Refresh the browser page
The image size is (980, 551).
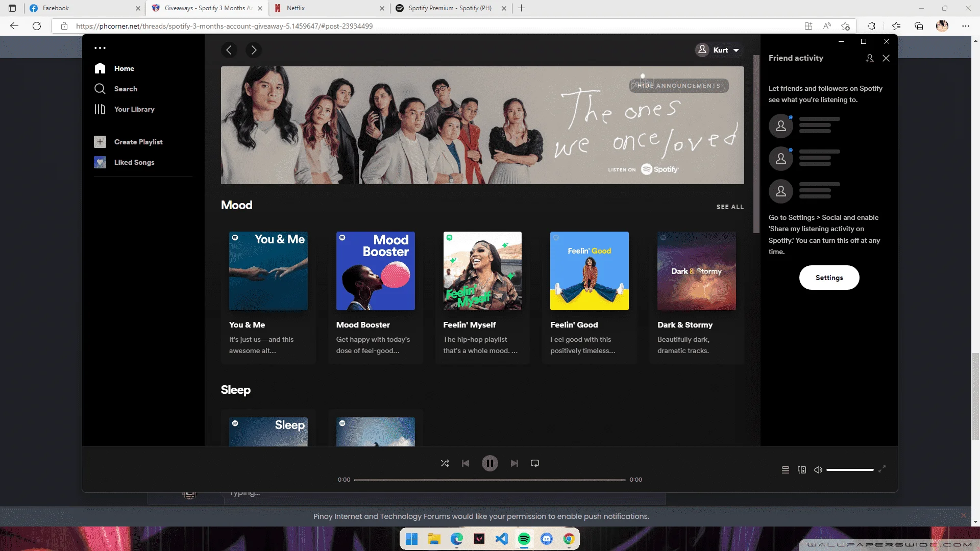click(37, 26)
